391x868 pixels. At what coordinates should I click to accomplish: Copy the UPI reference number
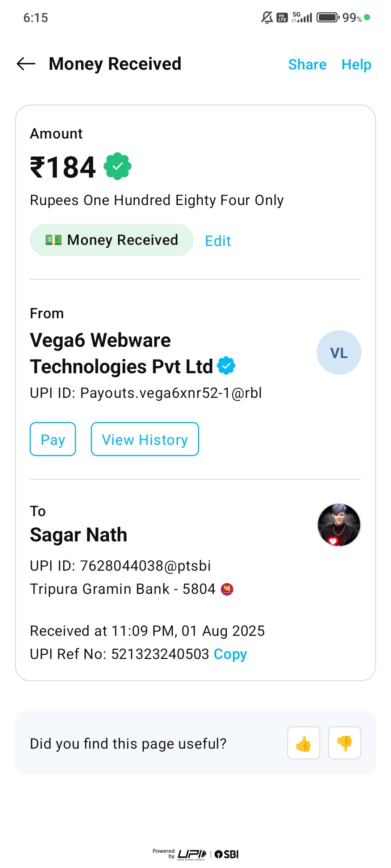(230, 654)
